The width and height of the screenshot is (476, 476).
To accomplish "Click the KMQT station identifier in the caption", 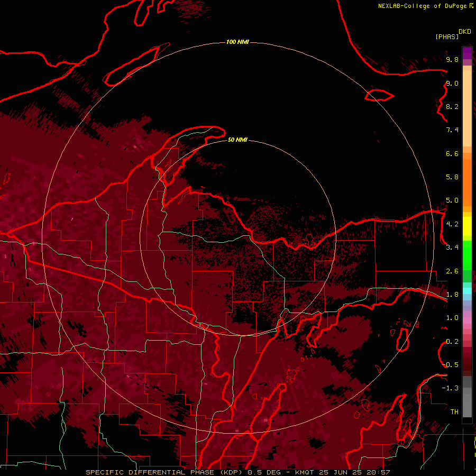I will tap(304, 472).
